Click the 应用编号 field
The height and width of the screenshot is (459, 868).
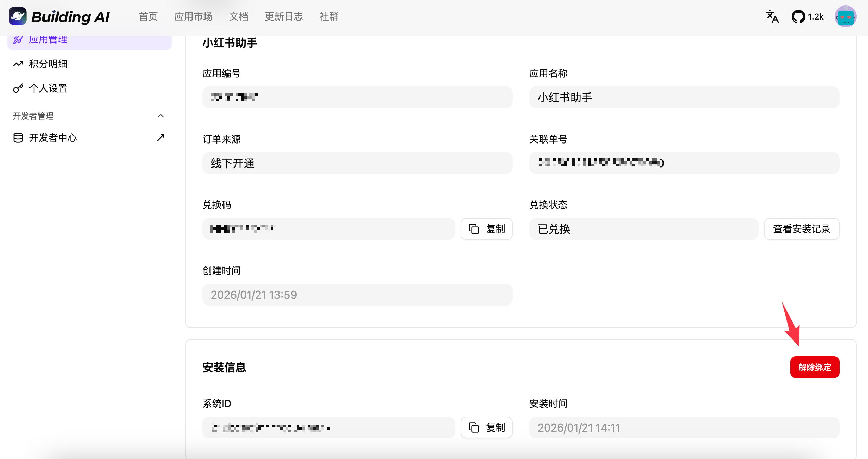(357, 97)
